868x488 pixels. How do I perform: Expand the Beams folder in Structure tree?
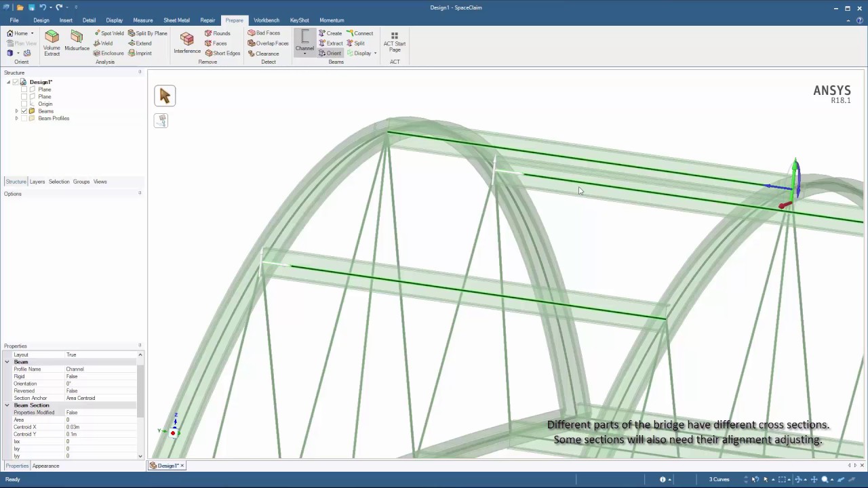16,110
